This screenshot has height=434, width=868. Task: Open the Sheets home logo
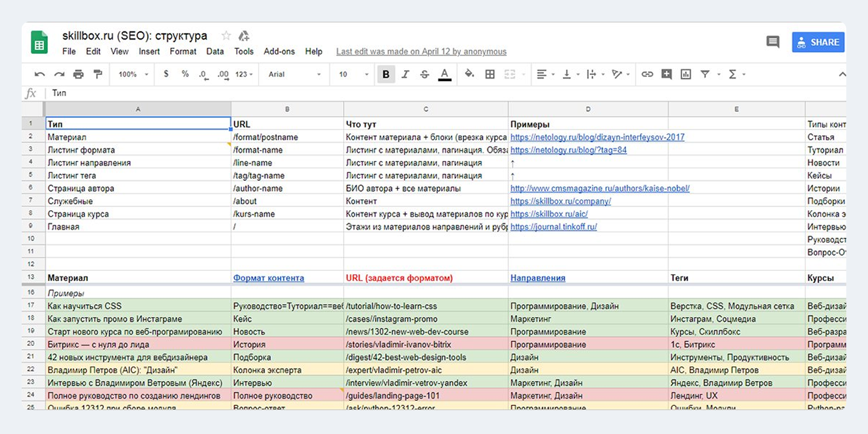pyautogui.click(x=39, y=42)
